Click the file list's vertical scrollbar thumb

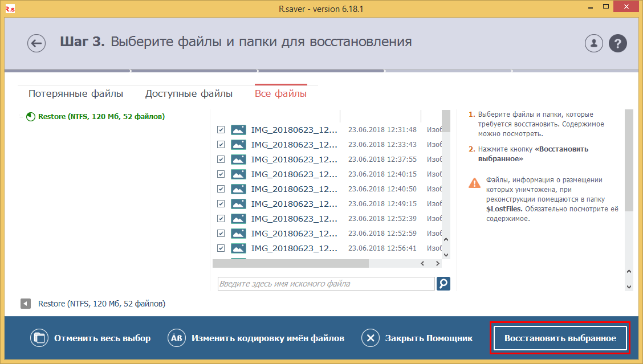tap(446, 121)
